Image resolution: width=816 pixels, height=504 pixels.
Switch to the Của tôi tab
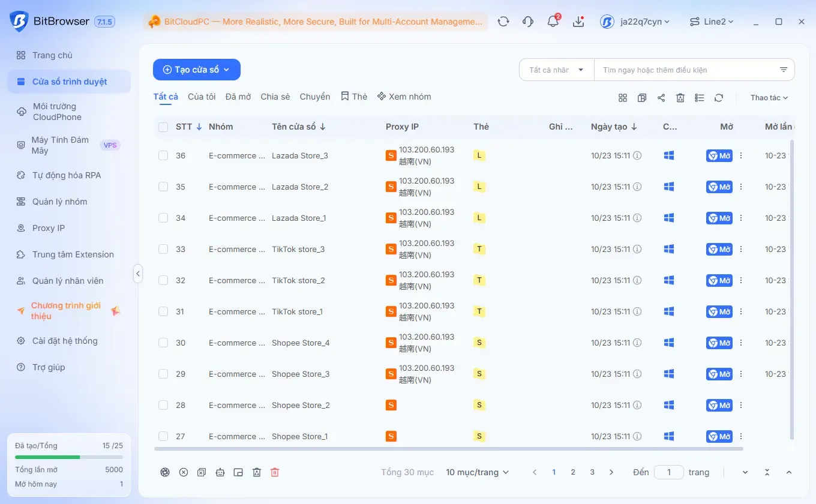click(202, 97)
